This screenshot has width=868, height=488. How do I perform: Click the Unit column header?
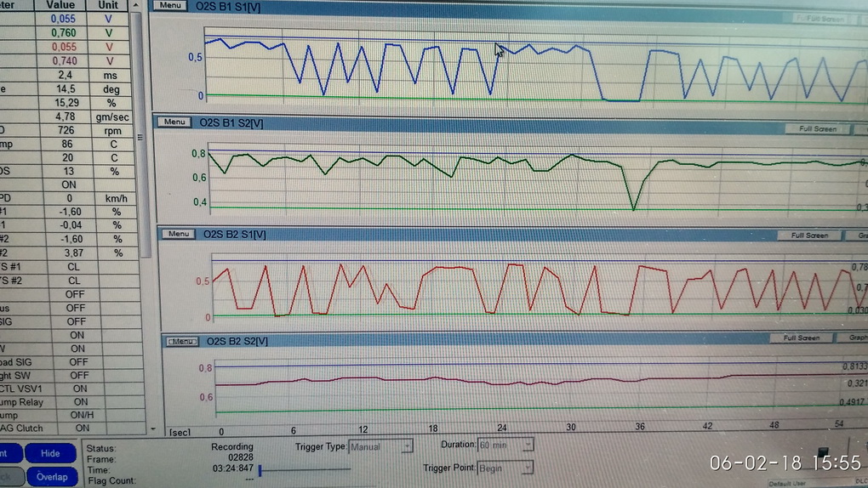tap(108, 4)
